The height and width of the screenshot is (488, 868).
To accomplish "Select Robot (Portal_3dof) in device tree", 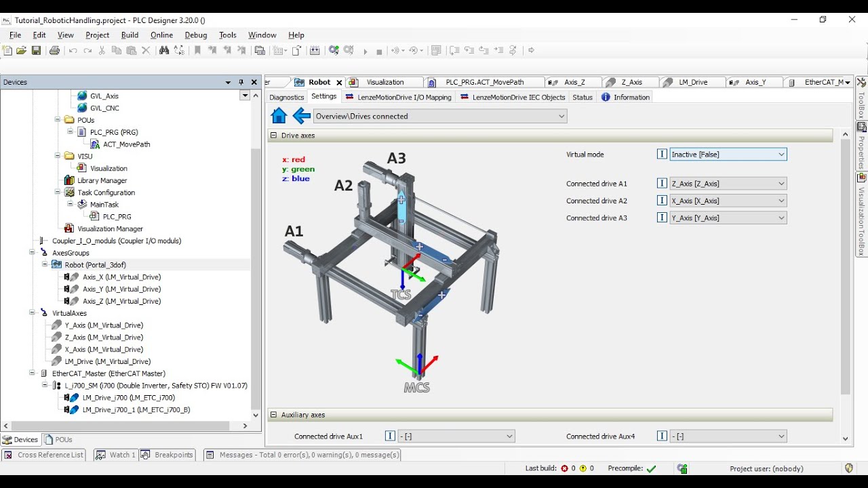I will 95,265.
